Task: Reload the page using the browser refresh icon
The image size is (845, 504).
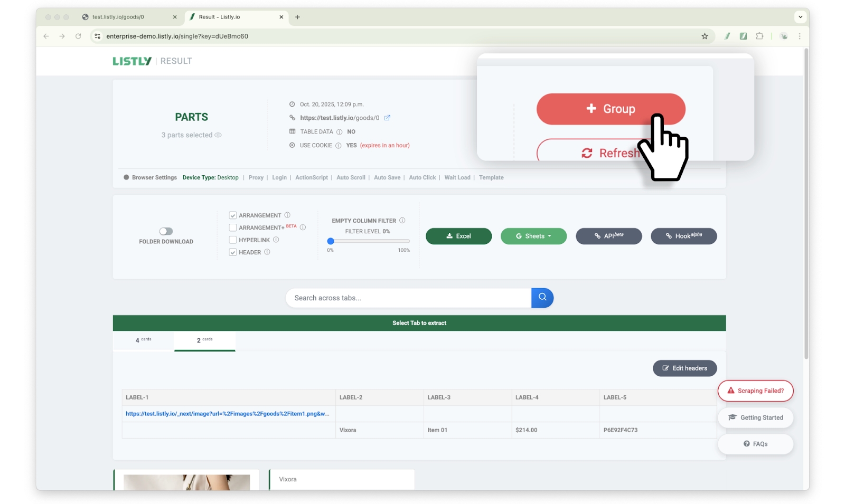Action: [x=78, y=36]
